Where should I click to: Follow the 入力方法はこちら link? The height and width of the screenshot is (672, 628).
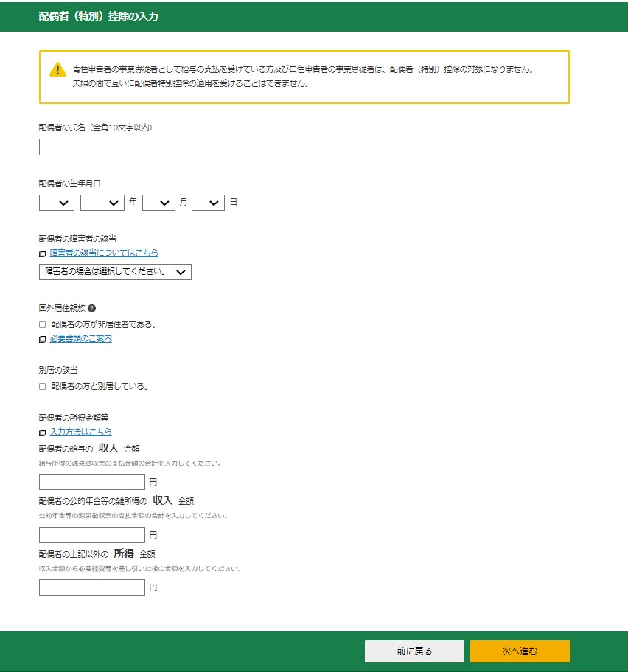point(81,432)
